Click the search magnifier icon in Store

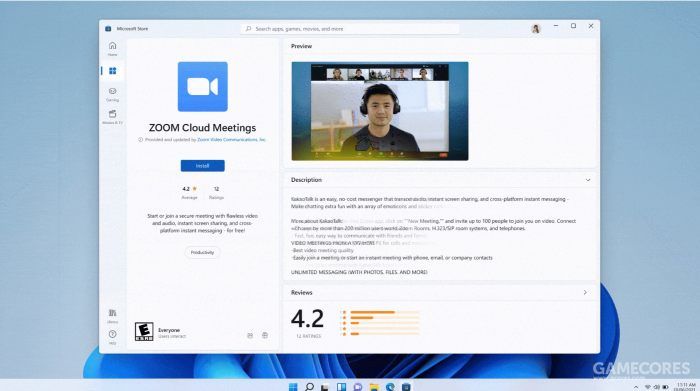point(249,29)
